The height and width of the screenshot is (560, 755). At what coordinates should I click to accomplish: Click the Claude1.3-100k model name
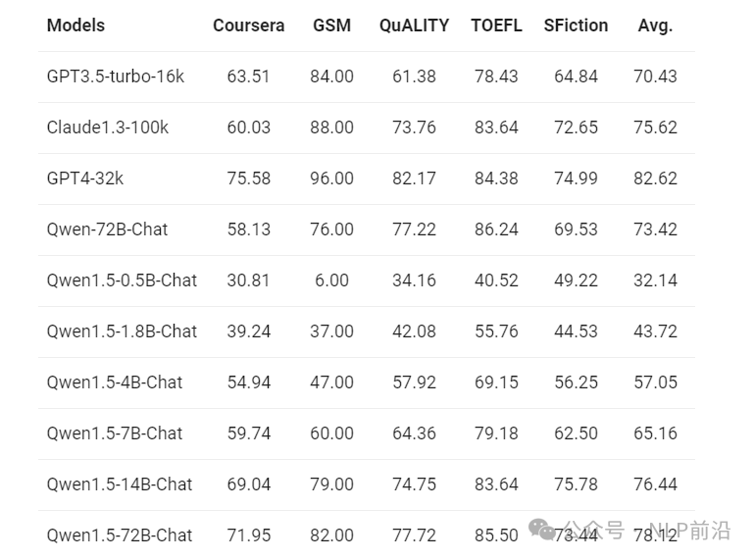108,127
